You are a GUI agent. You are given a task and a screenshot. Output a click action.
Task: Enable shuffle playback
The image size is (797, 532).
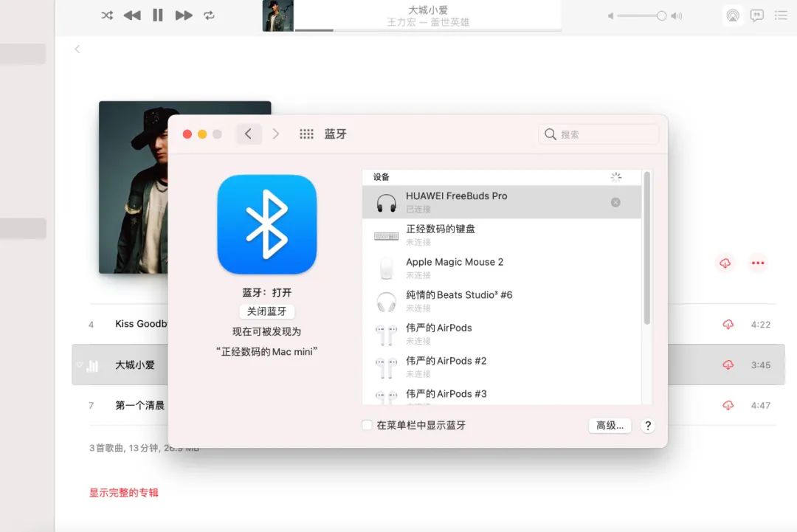[106, 15]
